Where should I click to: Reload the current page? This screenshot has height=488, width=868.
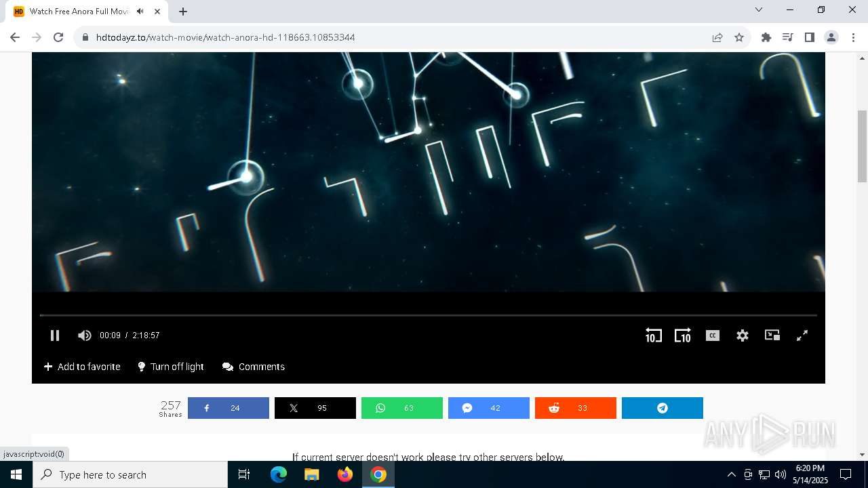point(58,37)
